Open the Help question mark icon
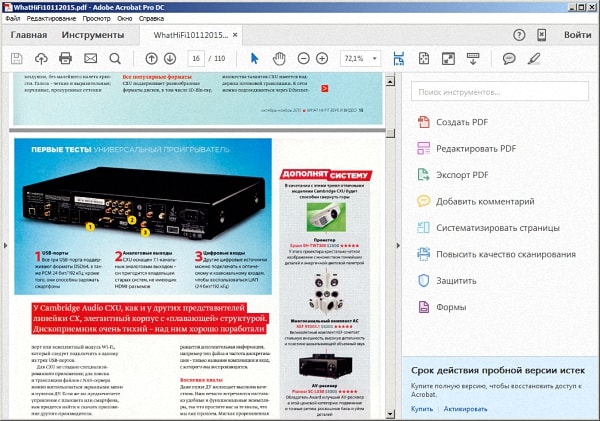Screen dimensions: 600x421 tap(519, 35)
